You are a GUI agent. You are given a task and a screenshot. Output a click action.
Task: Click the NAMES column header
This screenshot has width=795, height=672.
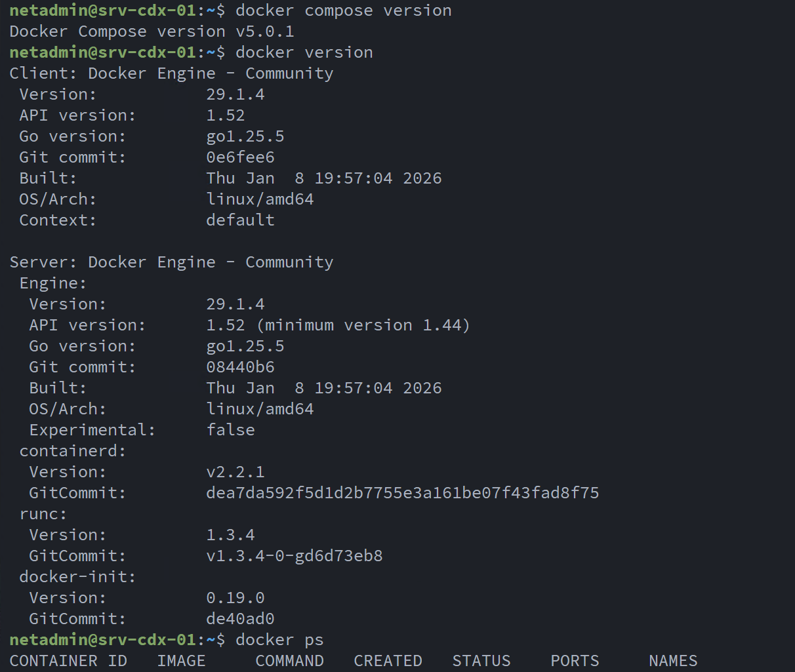point(673,661)
